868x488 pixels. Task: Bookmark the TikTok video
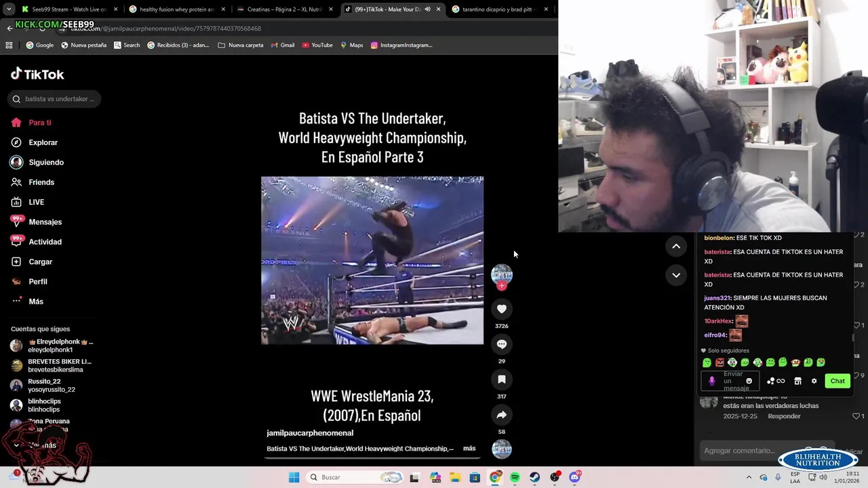[x=502, y=380]
